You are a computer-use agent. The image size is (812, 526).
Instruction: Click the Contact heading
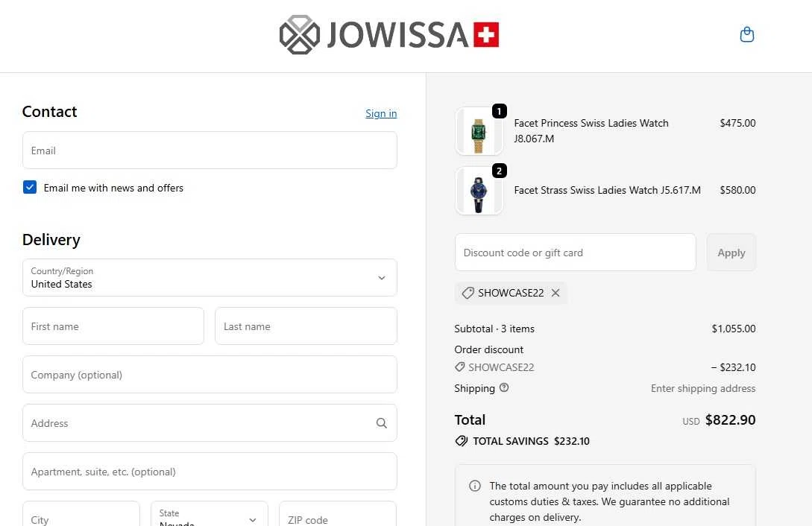(x=50, y=112)
